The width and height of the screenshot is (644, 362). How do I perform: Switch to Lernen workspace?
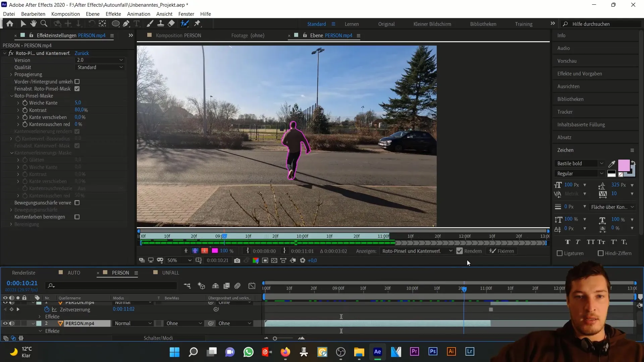tap(352, 24)
